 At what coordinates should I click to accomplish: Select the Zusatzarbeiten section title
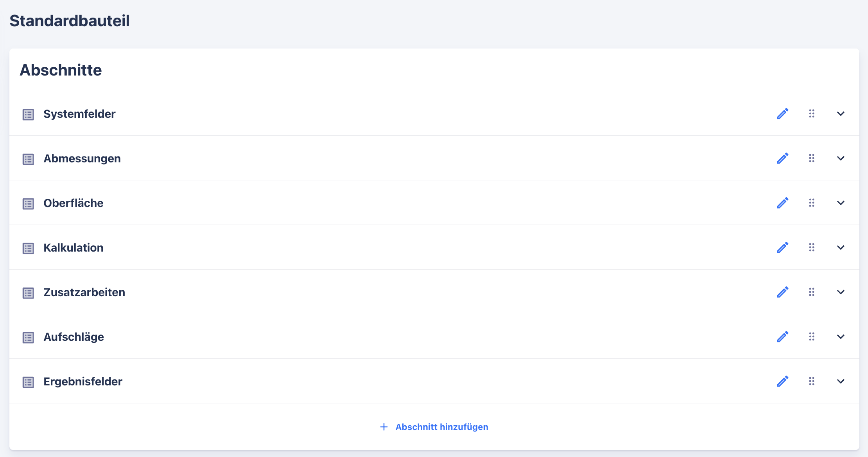(x=84, y=292)
